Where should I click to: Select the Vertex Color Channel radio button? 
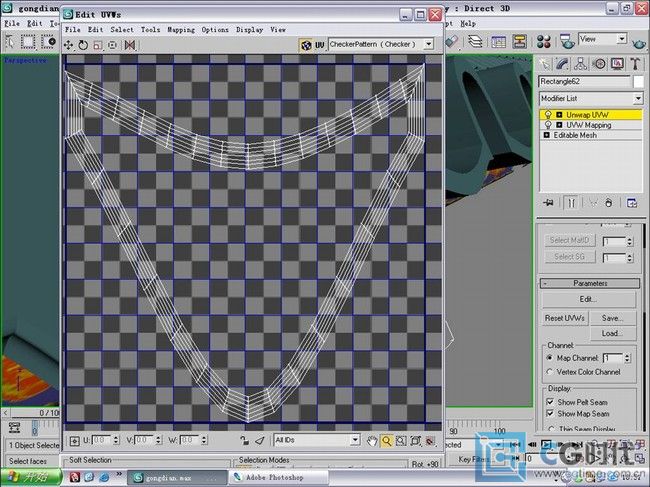pos(550,372)
